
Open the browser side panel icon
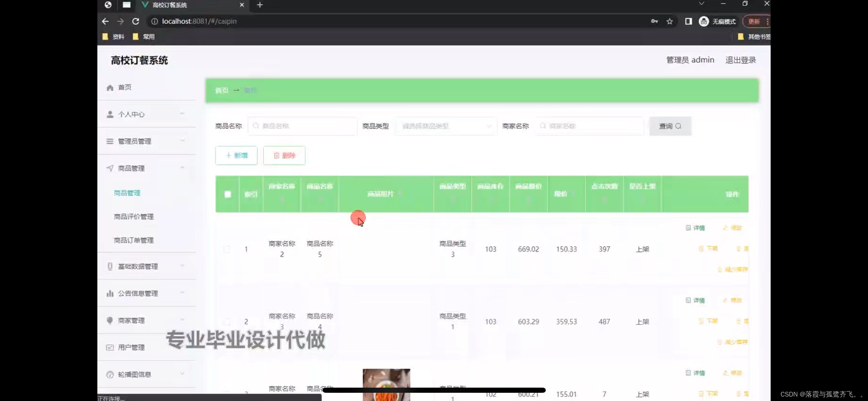tap(688, 21)
